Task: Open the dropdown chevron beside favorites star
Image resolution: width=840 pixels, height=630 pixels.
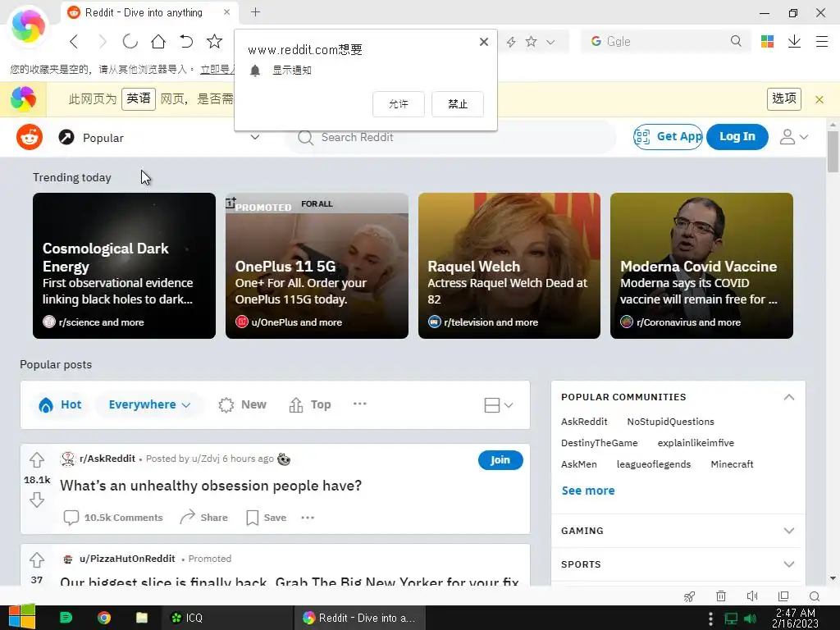Action: coord(550,42)
